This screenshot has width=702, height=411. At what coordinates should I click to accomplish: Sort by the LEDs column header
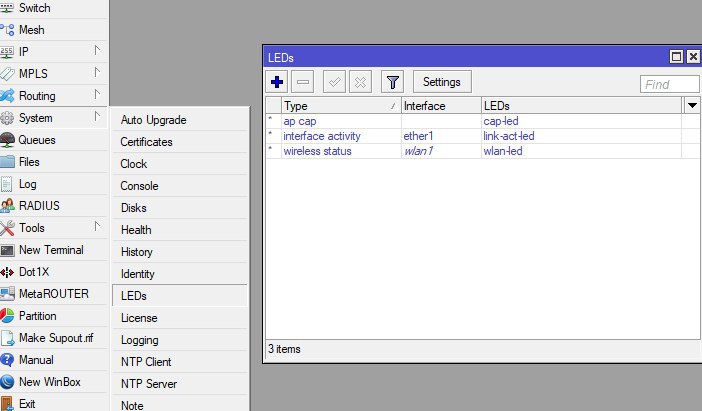click(582, 106)
